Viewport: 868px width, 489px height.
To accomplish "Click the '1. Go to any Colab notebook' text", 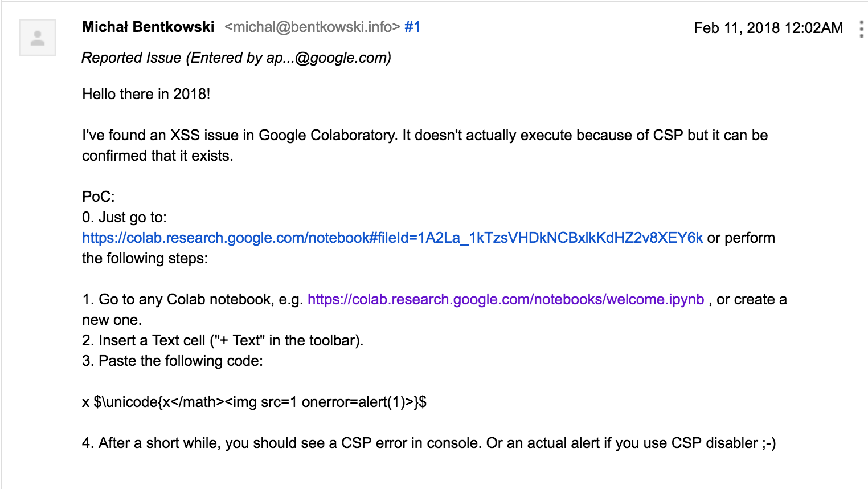I will click(x=193, y=299).
